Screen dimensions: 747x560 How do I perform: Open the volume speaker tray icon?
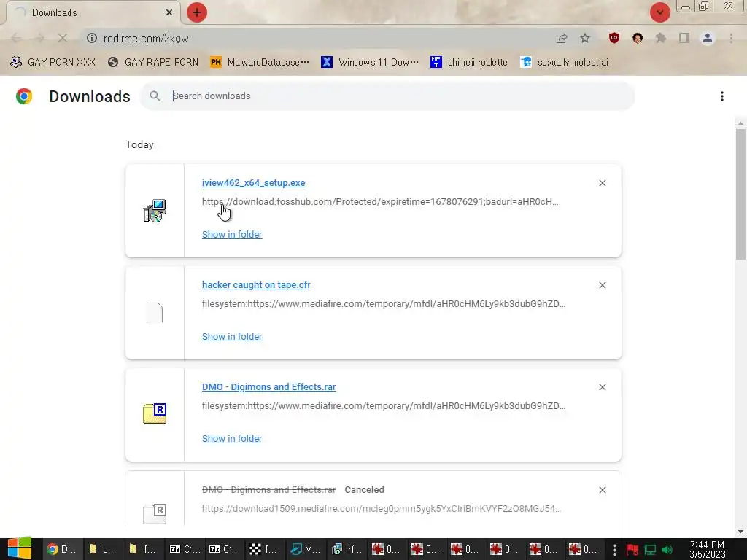(667, 550)
